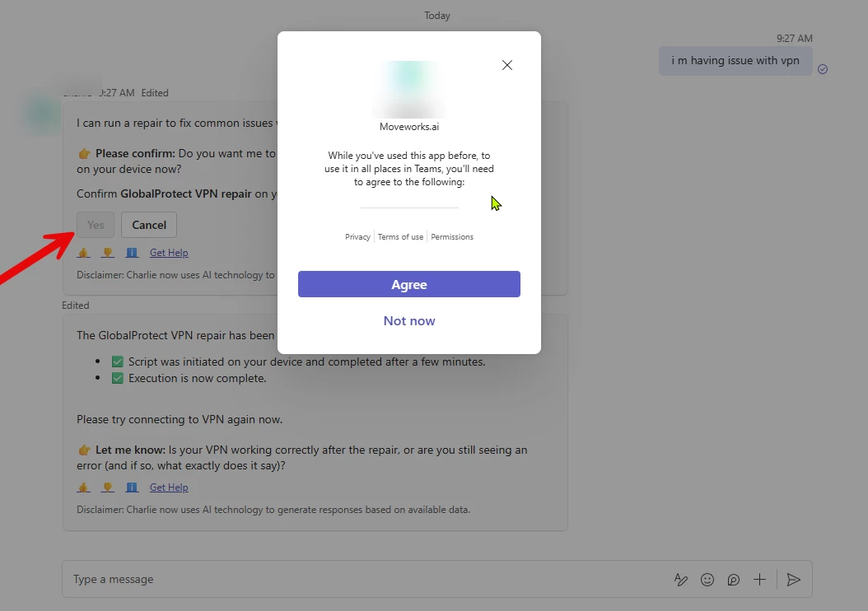Click 'Please try connecting to VPN again now.' text

pos(180,419)
